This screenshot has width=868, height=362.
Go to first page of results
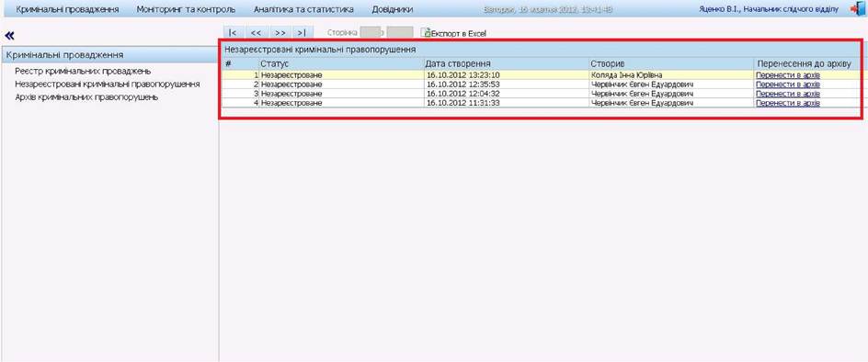coord(232,33)
